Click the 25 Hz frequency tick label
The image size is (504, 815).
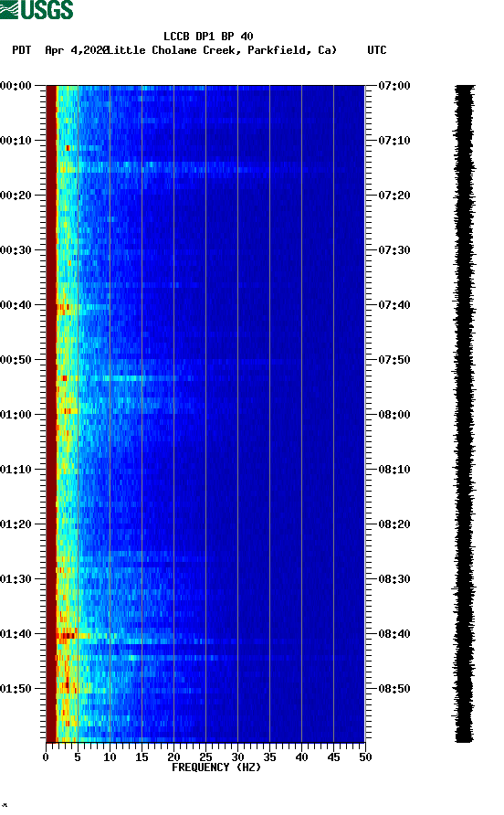pos(205,757)
